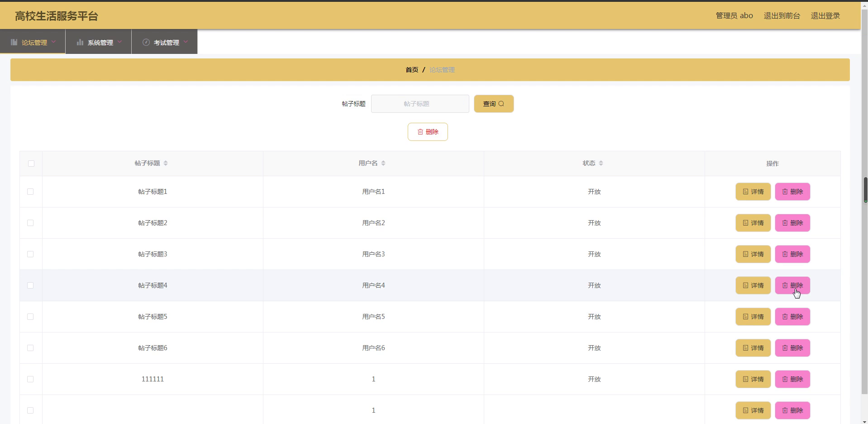Delete the 帖子标题6 row
This screenshot has width=868, height=424.
point(792,348)
